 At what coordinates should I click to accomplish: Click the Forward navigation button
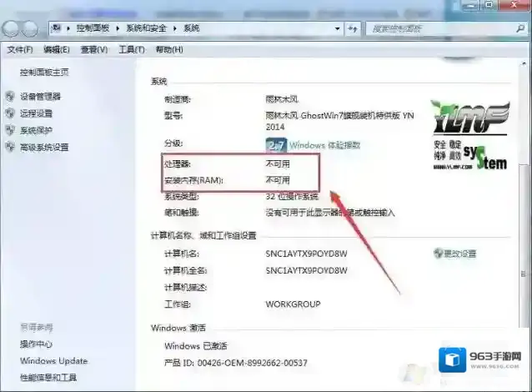click(x=30, y=29)
